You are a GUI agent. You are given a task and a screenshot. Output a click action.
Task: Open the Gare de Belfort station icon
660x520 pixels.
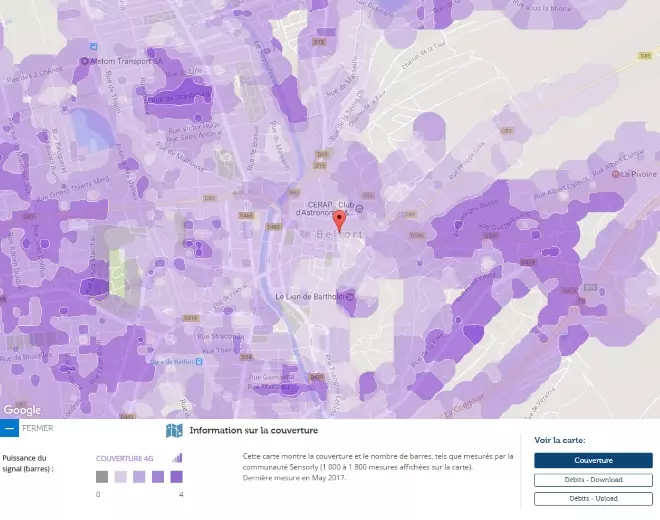point(199,361)
